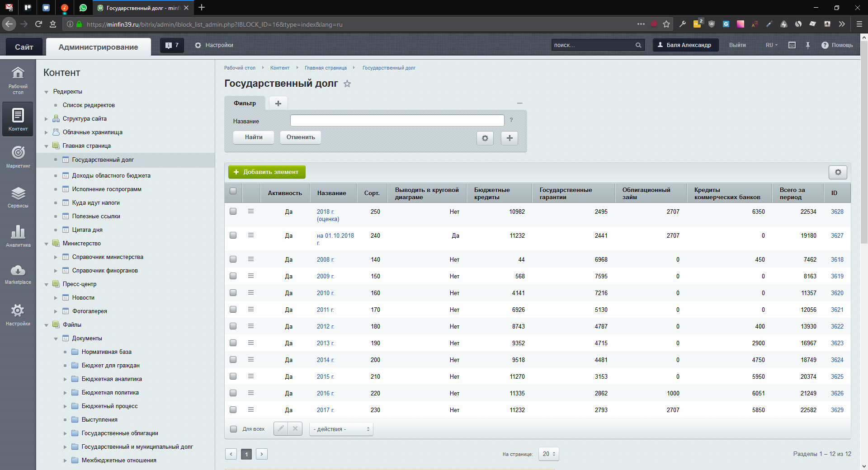Tick the checkbox for the 2017 г. row
Screen dimensions: 868x470
233,410
